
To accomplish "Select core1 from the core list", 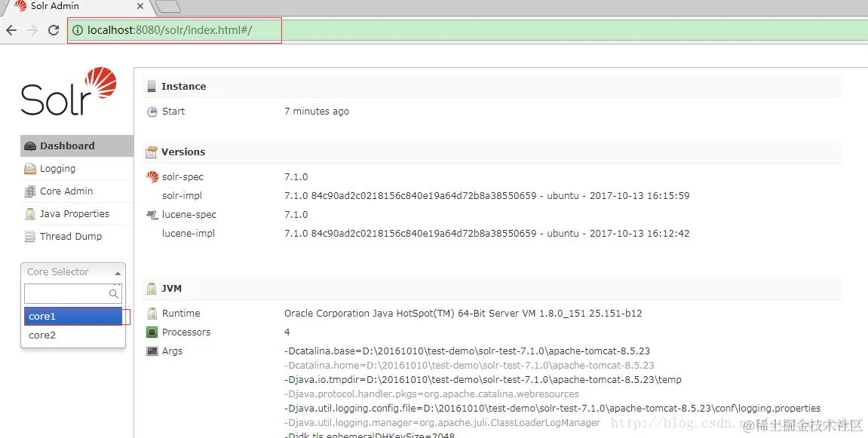I will point(73,316).
